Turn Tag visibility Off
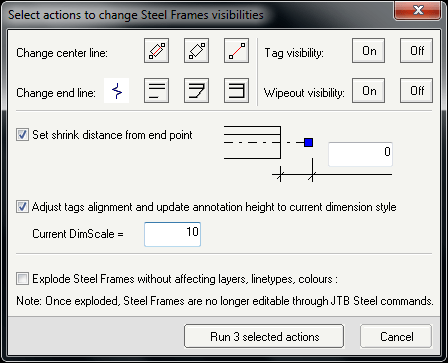 (417, 50)
